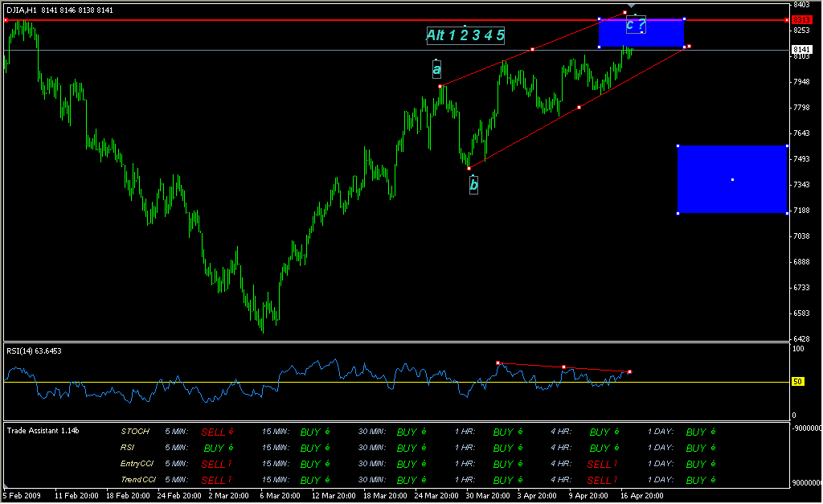Select the "Alt 1 2 3 4 5" text label
The image size is (823, 504).
click(x=465, y=35)
